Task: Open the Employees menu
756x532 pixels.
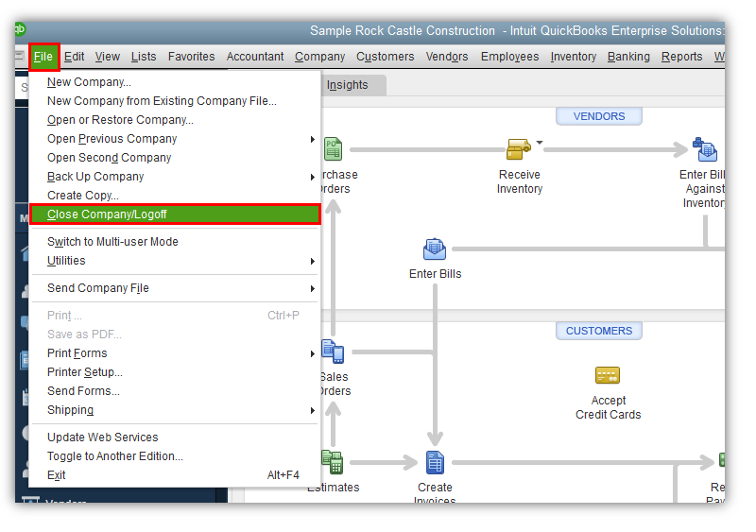Action: pos(509,57)
